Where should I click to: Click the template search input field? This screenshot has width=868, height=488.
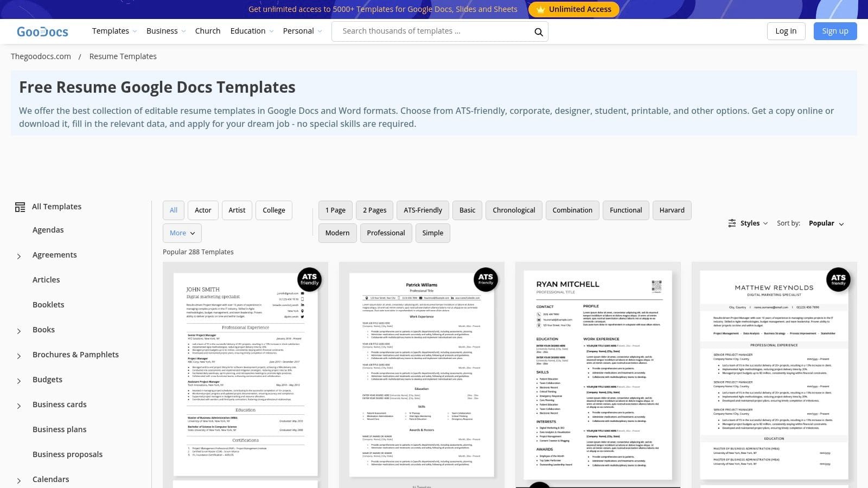click(x=429, y=31)
